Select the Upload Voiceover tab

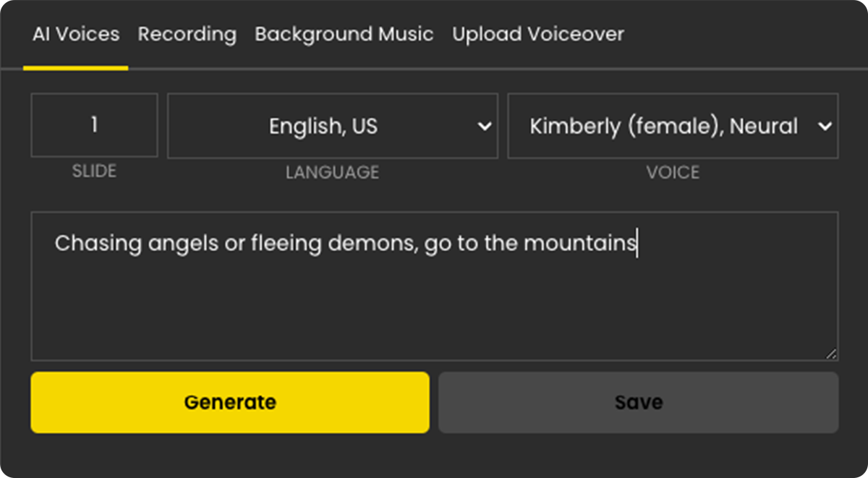tap(537, 35)
